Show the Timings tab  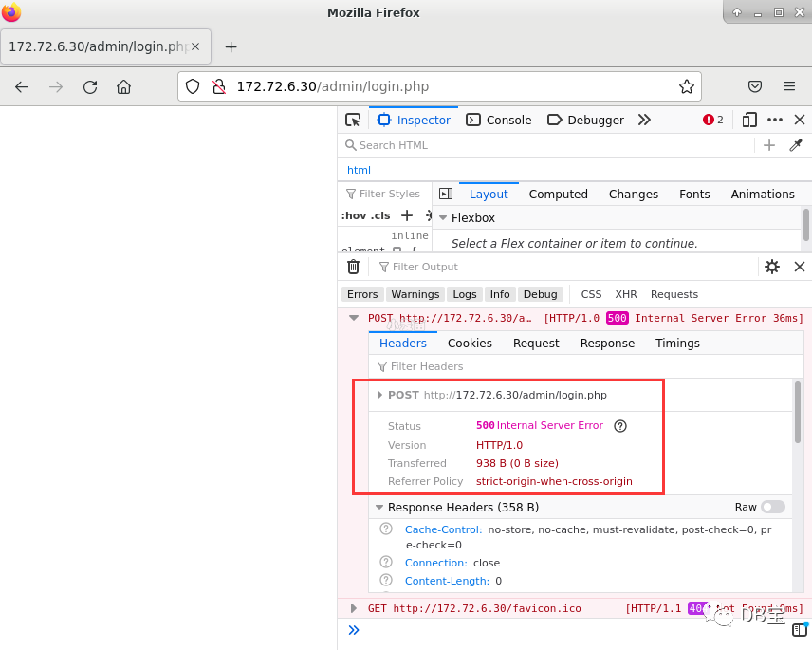pos(677,344)
